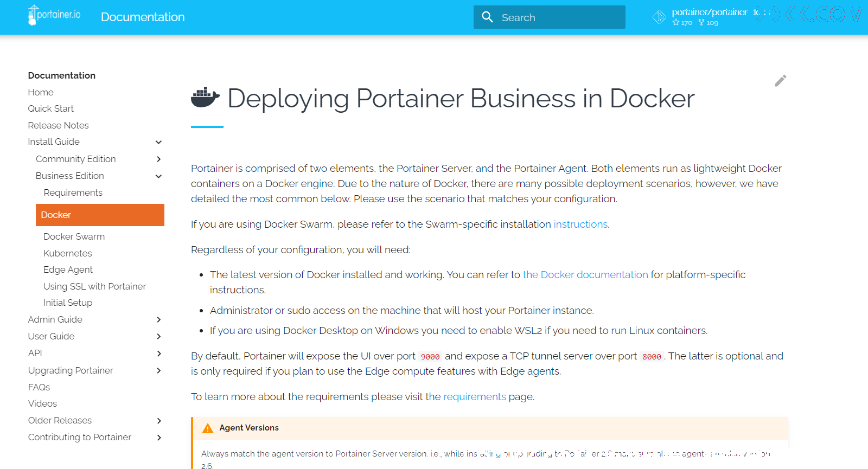Click the Agent Versions admonition title

pyautogui.click(x=249, y=428)
